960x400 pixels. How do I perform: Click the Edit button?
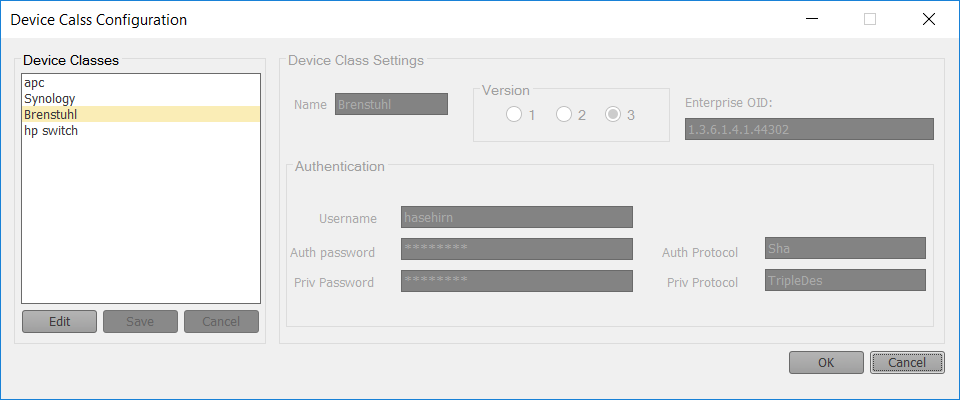pos(59,322)
